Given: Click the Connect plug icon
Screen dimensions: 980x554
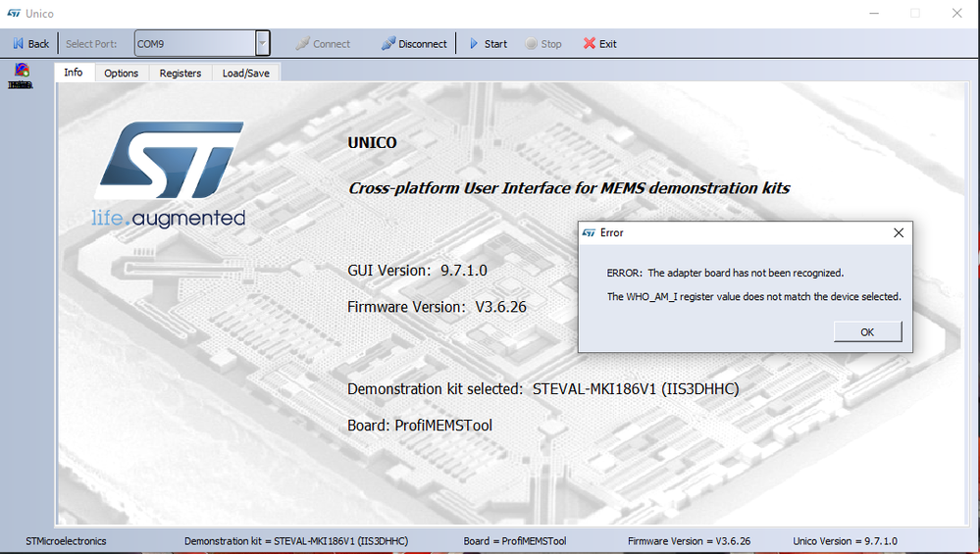Looking at the screenshot, I should coord(302,44).
